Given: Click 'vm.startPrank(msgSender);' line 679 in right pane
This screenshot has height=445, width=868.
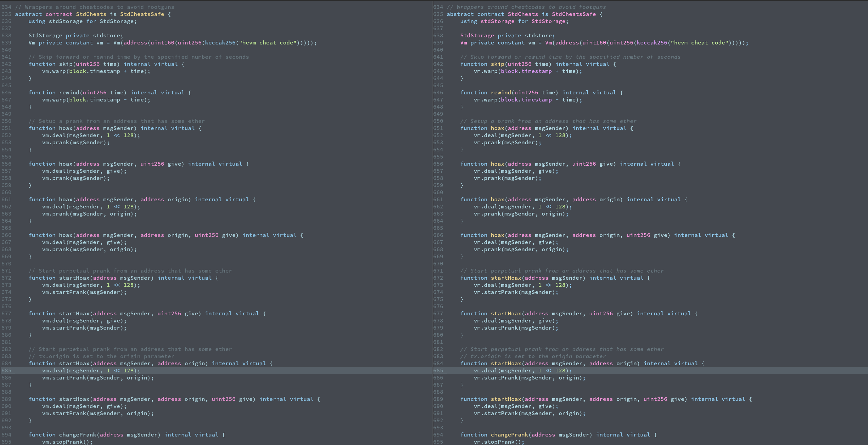Looking at the screenshot, I should 516,328.
